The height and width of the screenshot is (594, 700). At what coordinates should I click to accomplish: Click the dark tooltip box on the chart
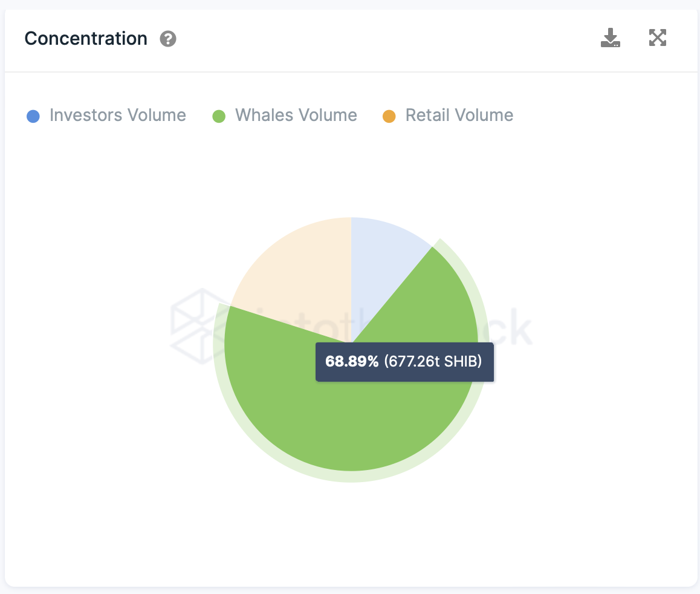pos(404,362)
